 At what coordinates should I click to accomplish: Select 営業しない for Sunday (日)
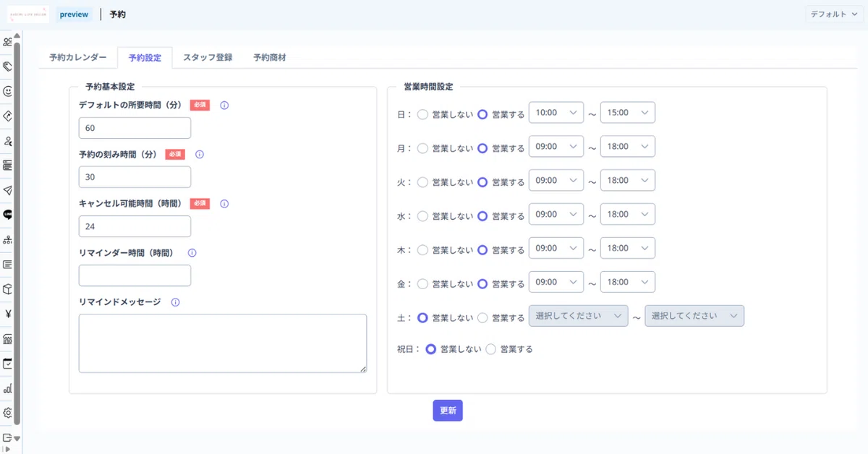[422, 113]
